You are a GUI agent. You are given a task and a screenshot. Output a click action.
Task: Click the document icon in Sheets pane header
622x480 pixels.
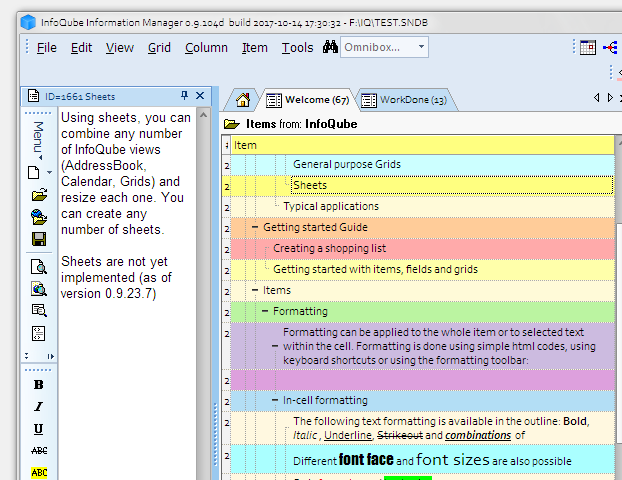pos(33,96)
